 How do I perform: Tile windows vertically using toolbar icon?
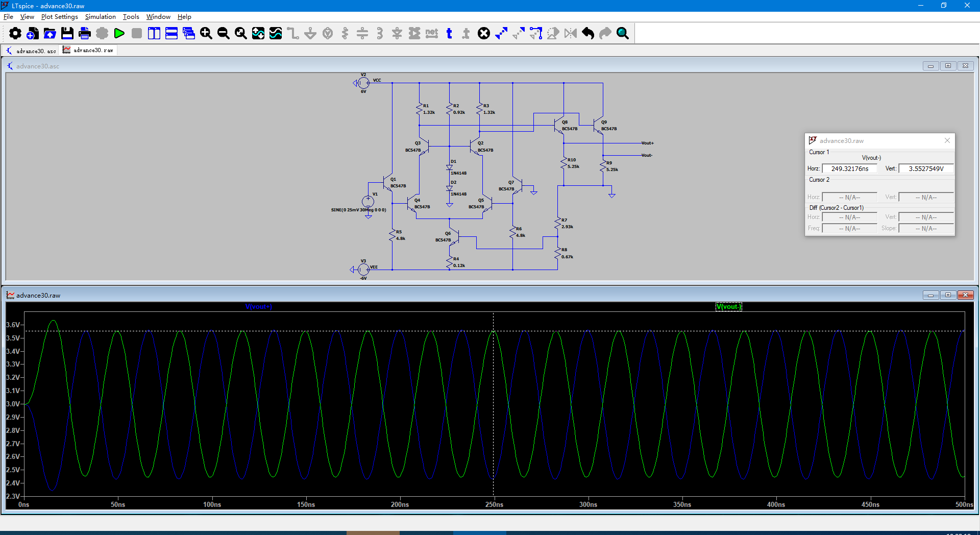[154, 34]
